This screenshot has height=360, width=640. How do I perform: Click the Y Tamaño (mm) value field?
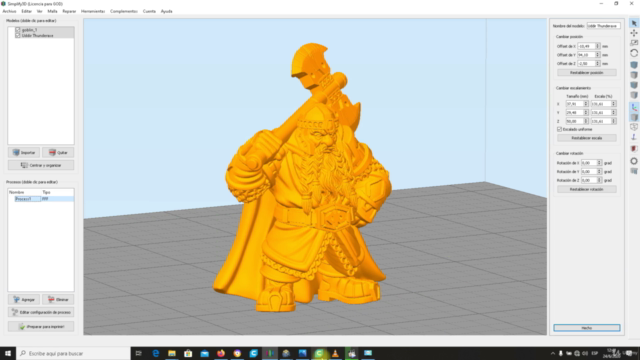[575, 113]
